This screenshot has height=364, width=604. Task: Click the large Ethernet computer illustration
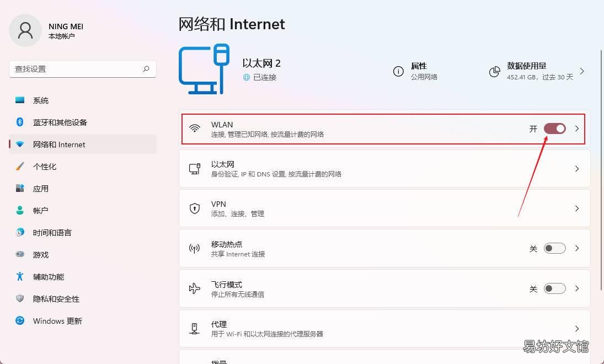click(204, 69)
